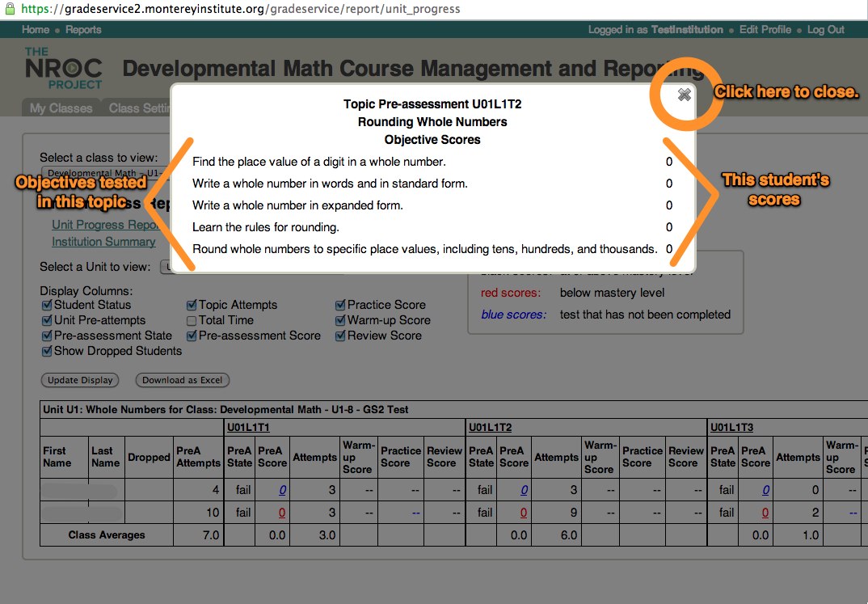Open Edit Profile
This screenshot has width=868, height=604.
pyautogui.click(x=765, y=30)
